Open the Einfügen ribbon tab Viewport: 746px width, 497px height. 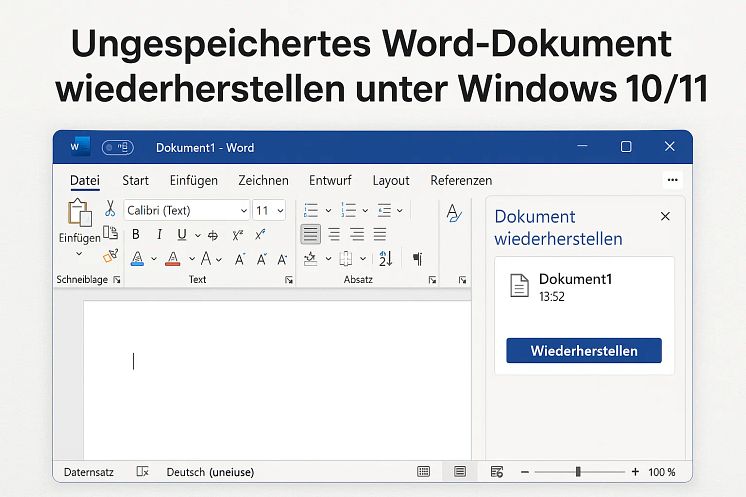point(194,181)
